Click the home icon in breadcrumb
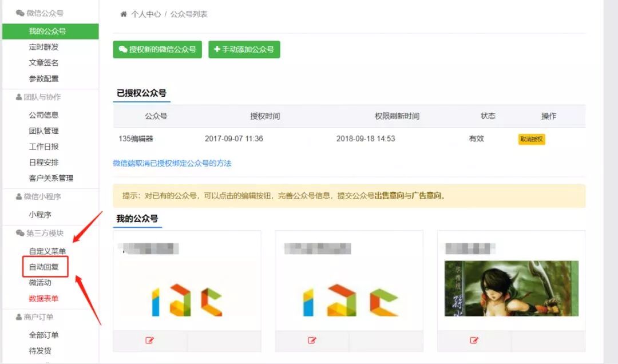The image size is (618, 364). [123, 14]
